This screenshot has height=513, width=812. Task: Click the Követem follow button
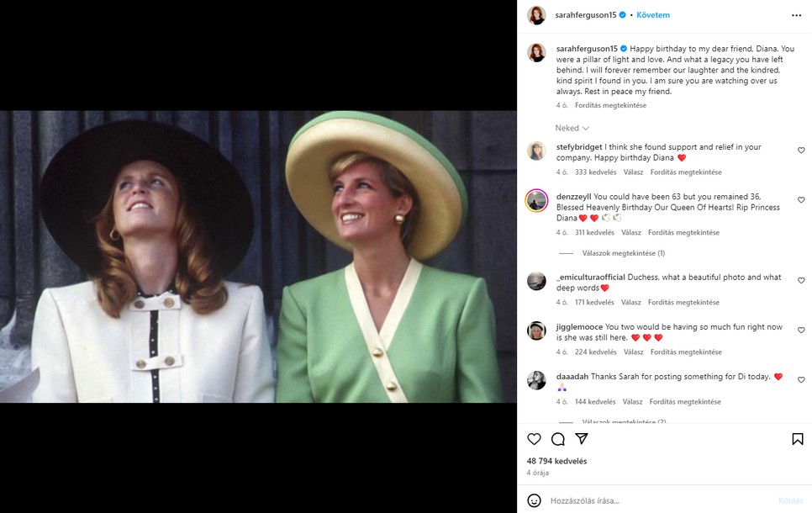652,14
